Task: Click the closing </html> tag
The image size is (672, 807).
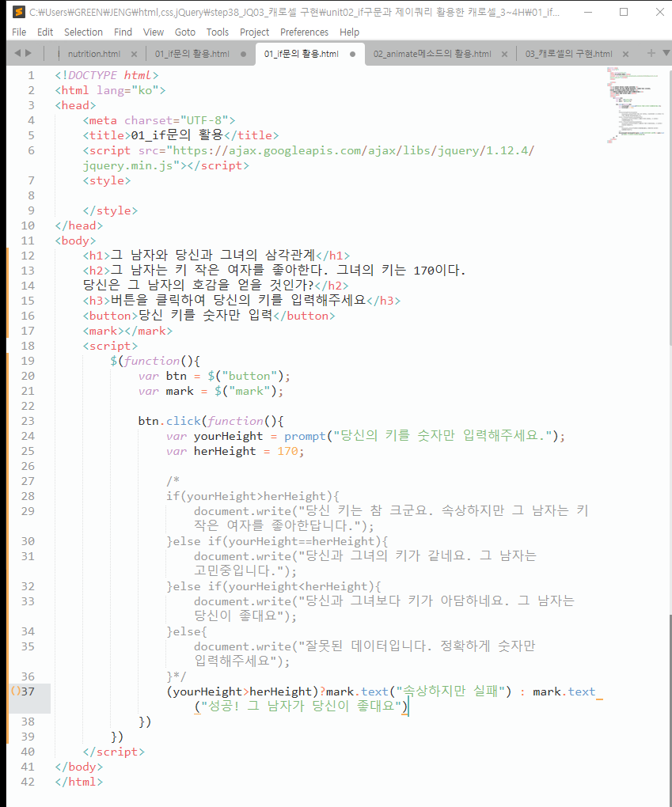Action: tap(79, 782)
